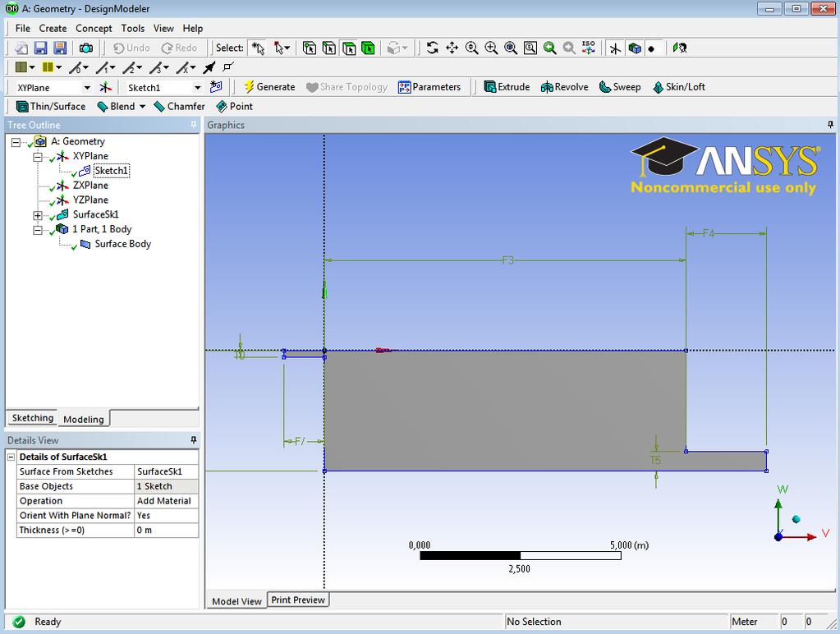Viewport: 840px width, 634px height.
Task: Open the Blend dropdown
Action: tap(143, 107)
